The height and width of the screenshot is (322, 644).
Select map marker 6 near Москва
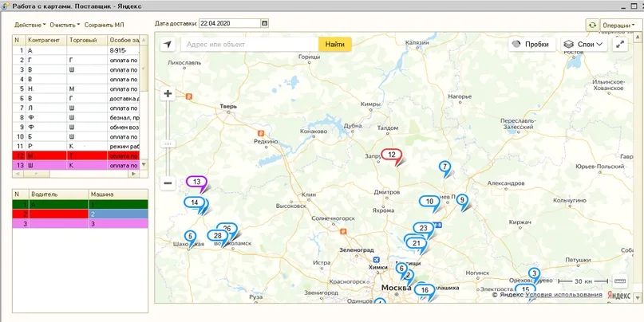(401, 269)
